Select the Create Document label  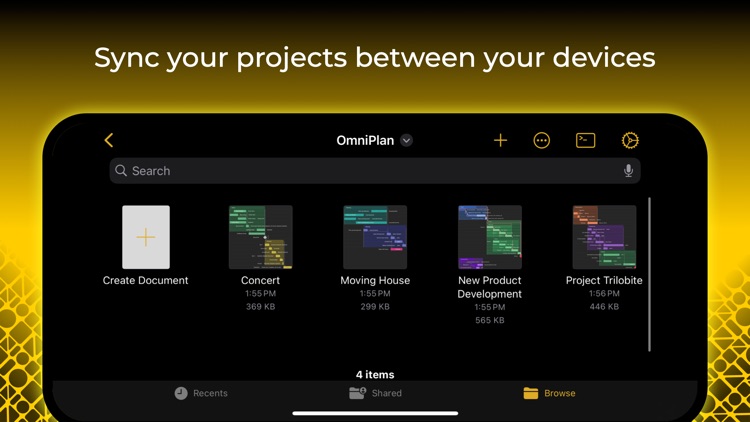click(145, 280)
